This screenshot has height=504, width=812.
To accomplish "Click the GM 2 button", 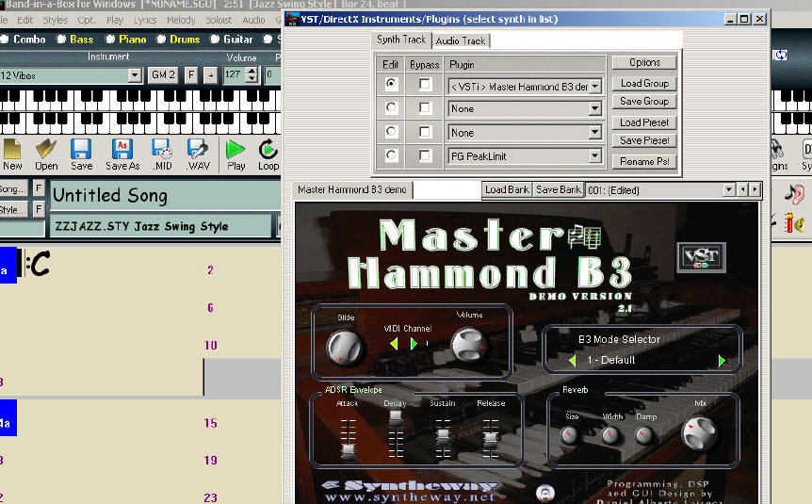I will click(163, 75).
